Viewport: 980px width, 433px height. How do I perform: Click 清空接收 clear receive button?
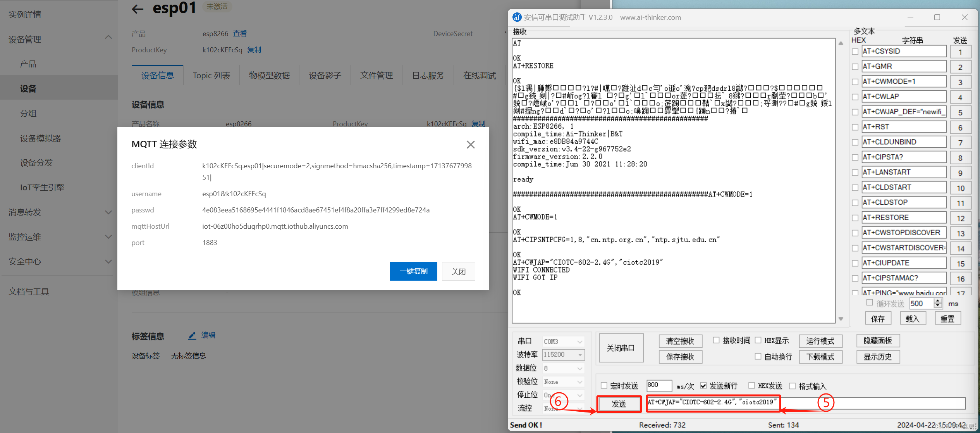(680, 341)
